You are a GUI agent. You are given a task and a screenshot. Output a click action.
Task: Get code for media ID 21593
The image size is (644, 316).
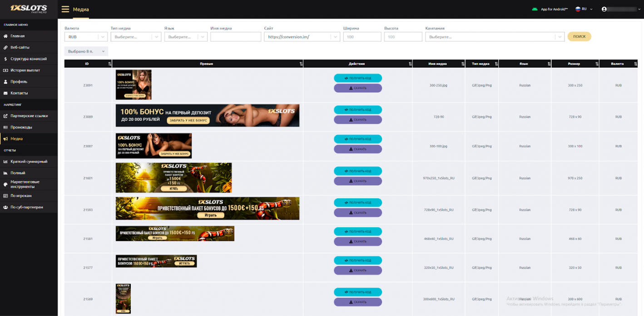[358, 202]
